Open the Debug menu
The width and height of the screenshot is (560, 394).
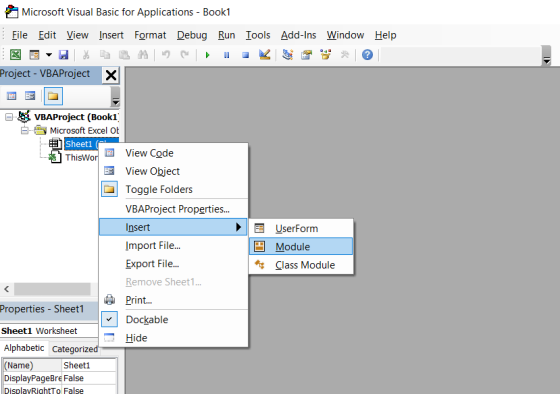[192, 35]
